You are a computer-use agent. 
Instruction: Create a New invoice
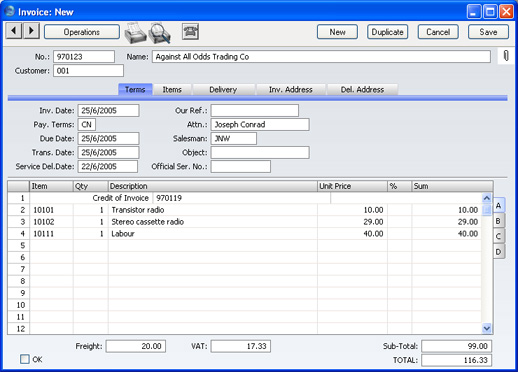pos(337,32)
